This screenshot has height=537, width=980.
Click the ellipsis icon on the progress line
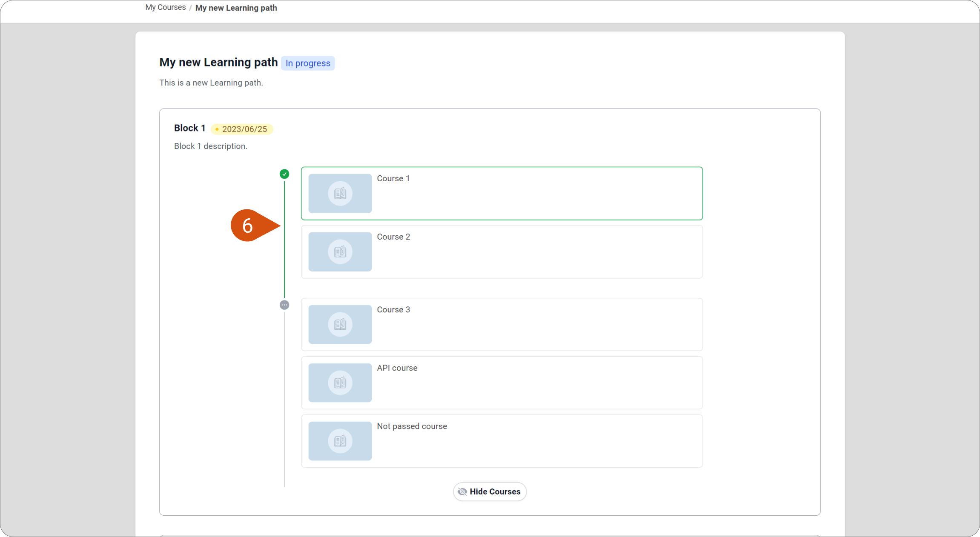[284, 305]
